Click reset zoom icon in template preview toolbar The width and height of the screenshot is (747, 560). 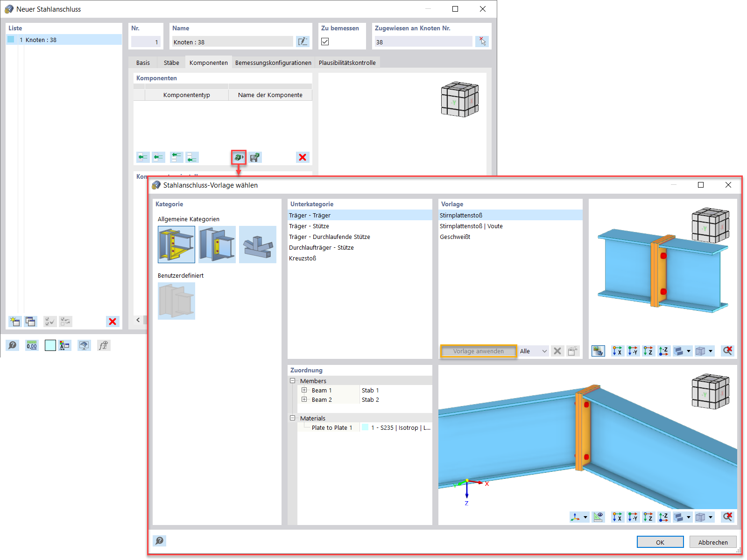(x=727, y=351)
